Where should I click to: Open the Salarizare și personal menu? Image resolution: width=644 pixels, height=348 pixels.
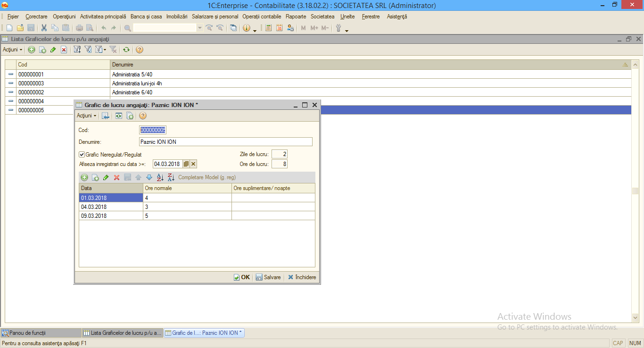(x=215, y=17)
